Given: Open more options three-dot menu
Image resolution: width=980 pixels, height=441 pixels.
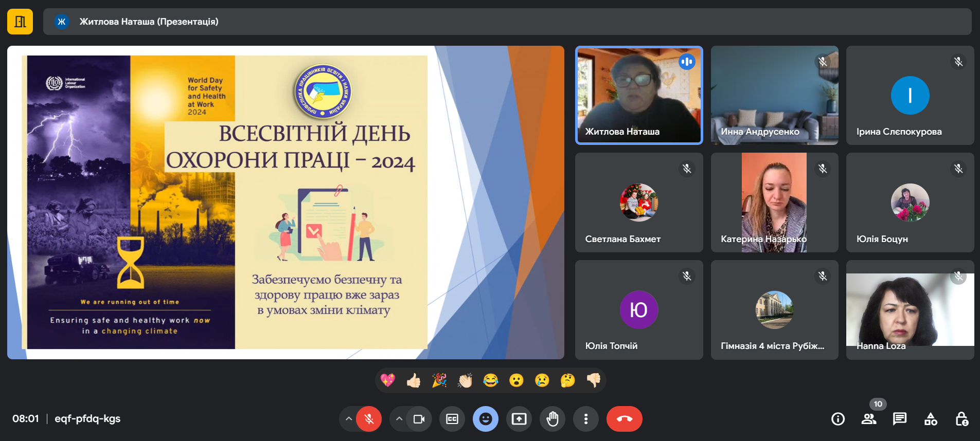Looking at the screenshot, I should tap(585, 419).
